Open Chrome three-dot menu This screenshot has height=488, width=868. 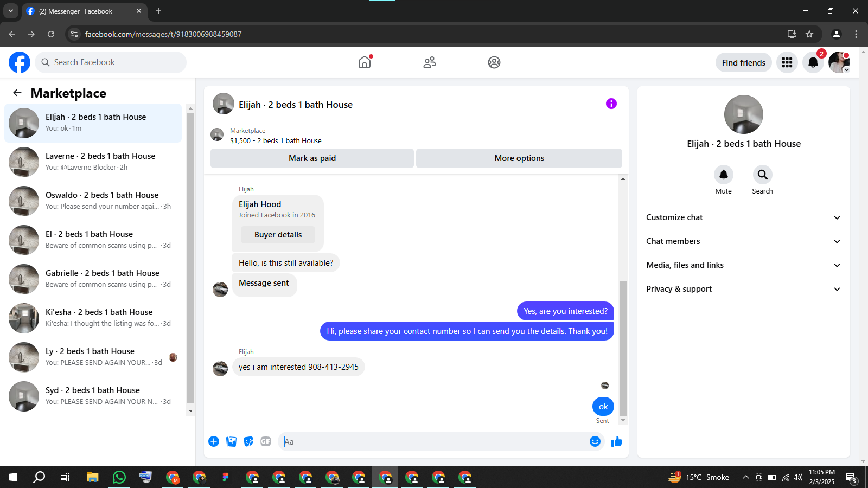(856, 34)
